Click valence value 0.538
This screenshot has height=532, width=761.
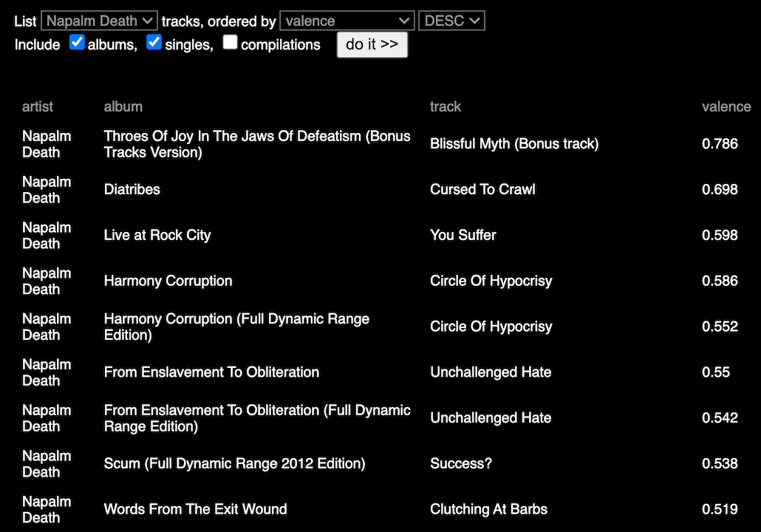[x=720, y=463]
